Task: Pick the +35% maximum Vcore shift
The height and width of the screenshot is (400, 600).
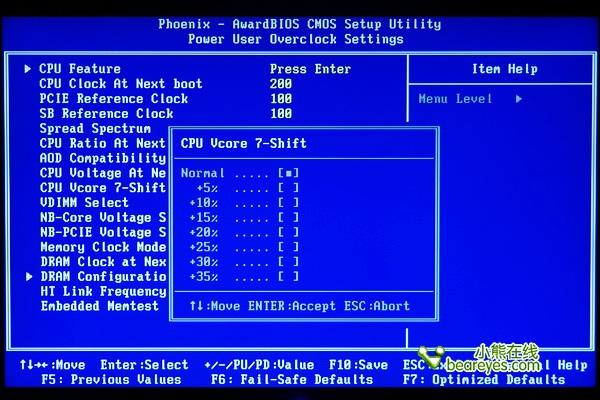Action: 289,277
